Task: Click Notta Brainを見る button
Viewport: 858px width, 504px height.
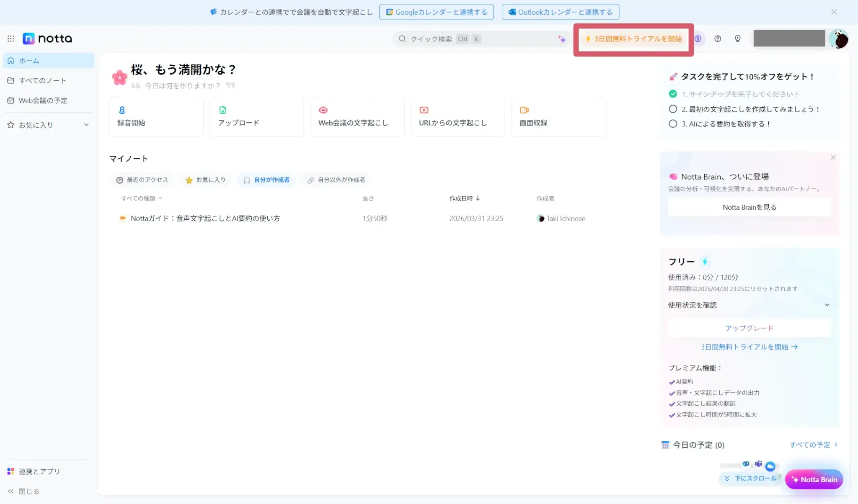Action: pyautogui.click(x=749, y=207)
